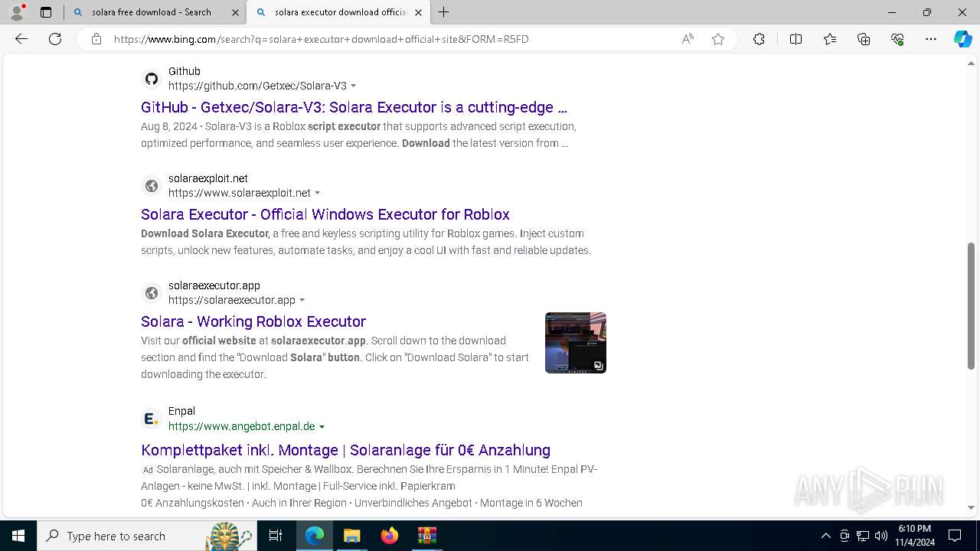Expand dropdown beside solaraexecutor.app URL
The height and width of the screenshot is (551, 980).
pos(302,300)
